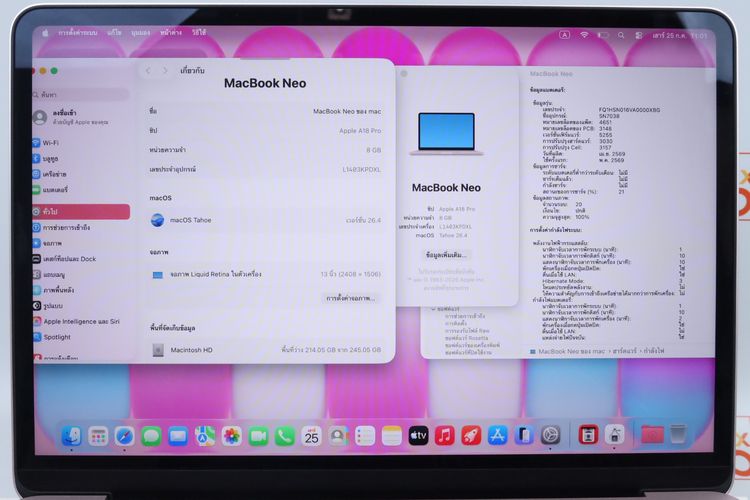The image size is (750, 500).
Task: Open Mail from the Dock
Action: [178, 436]
